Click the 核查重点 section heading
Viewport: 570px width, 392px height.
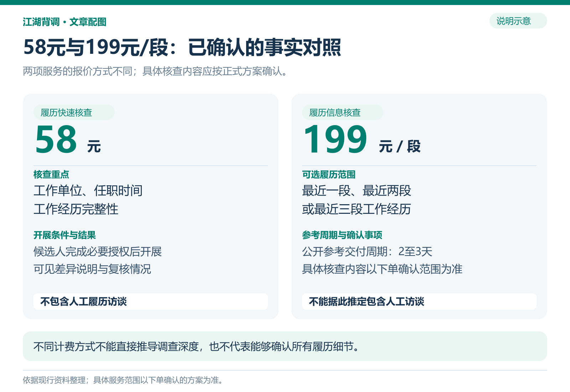pos(51,175)
